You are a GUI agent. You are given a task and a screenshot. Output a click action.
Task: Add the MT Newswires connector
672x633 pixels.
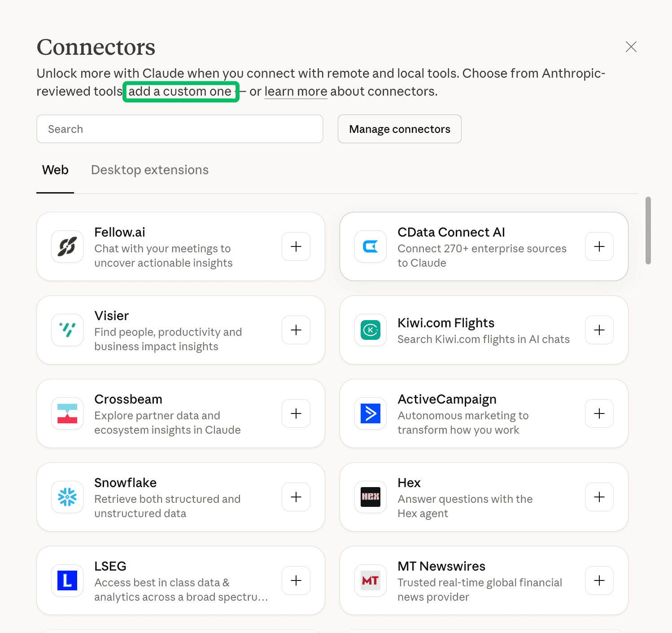[x=599, y=580]
